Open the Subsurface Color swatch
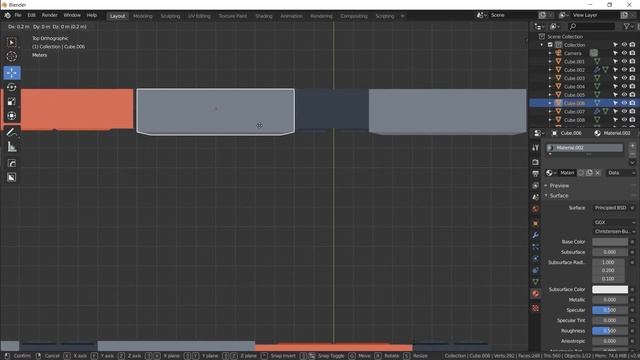The image size is (640, 360). tap(610, 289)
